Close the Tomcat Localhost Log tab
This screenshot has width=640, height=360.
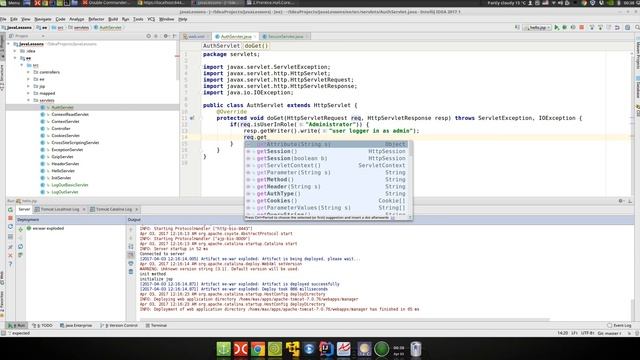(84, 209)
